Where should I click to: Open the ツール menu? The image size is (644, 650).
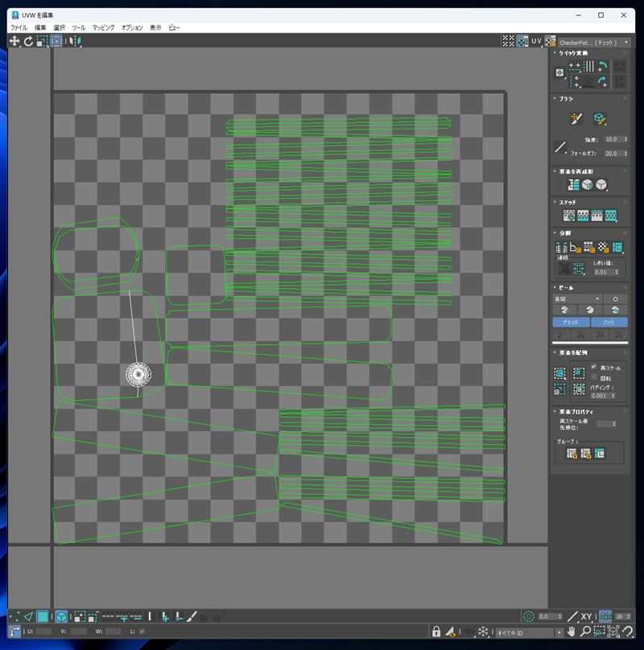pyautogui.click(x=78, y=27)
